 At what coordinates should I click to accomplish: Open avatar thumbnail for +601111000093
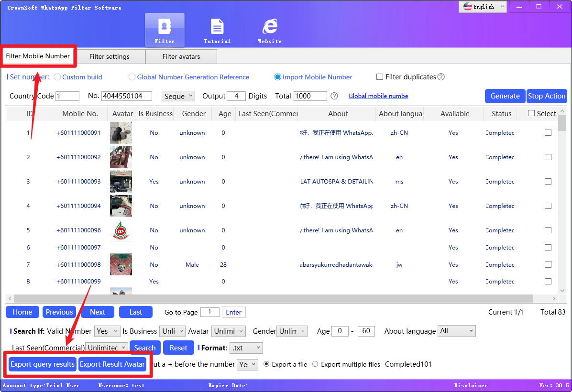point(121,182)
